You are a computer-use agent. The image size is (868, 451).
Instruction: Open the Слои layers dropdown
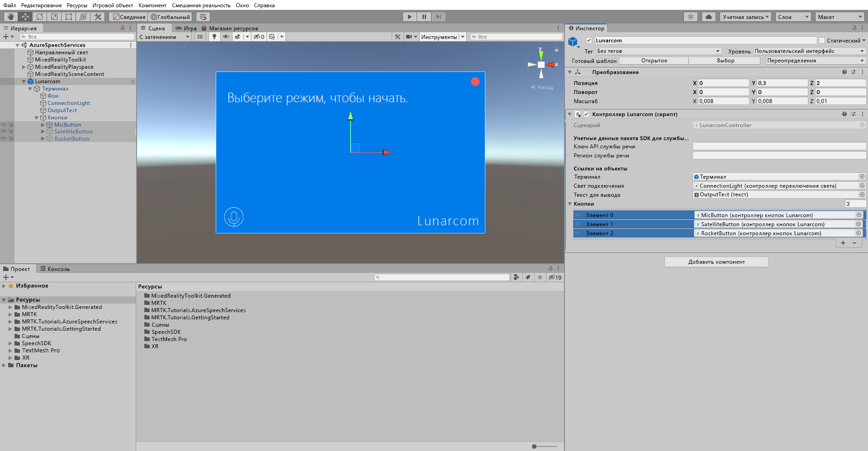793,17
